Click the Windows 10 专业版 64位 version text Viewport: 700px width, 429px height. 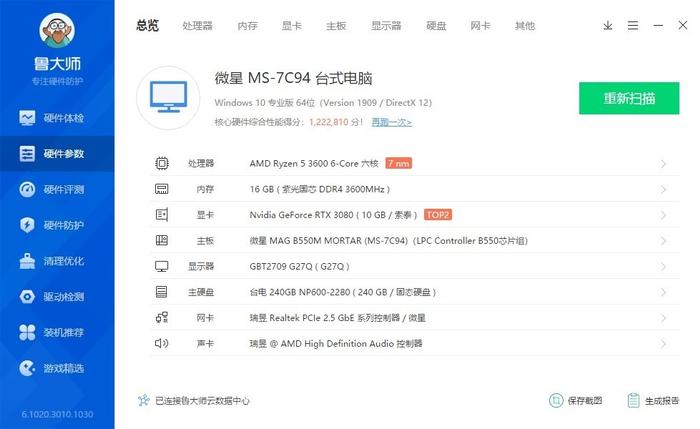323,103
